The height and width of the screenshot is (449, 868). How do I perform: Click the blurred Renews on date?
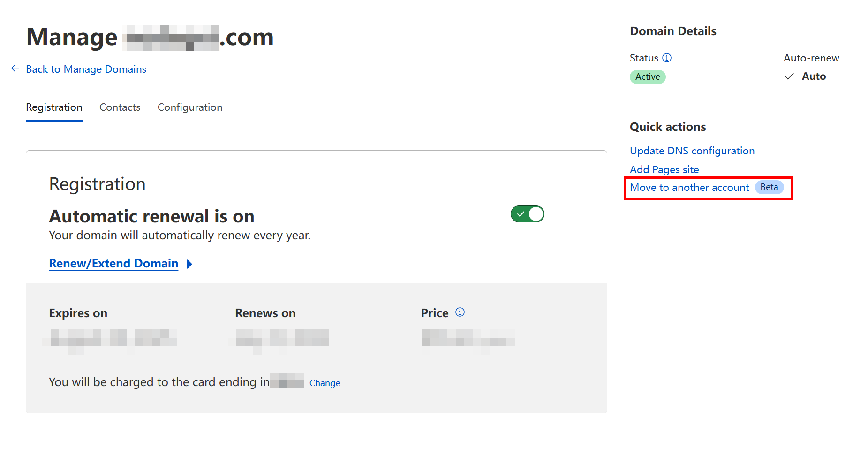282,338
